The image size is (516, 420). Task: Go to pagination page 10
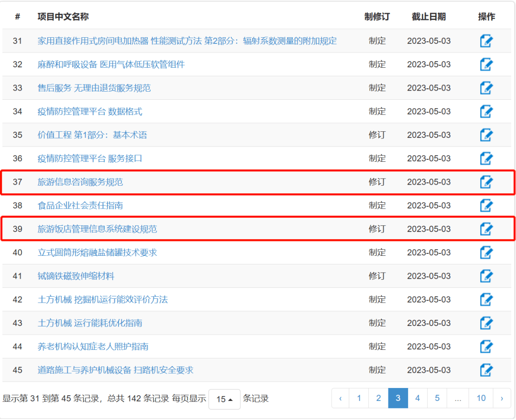[481, 398]
